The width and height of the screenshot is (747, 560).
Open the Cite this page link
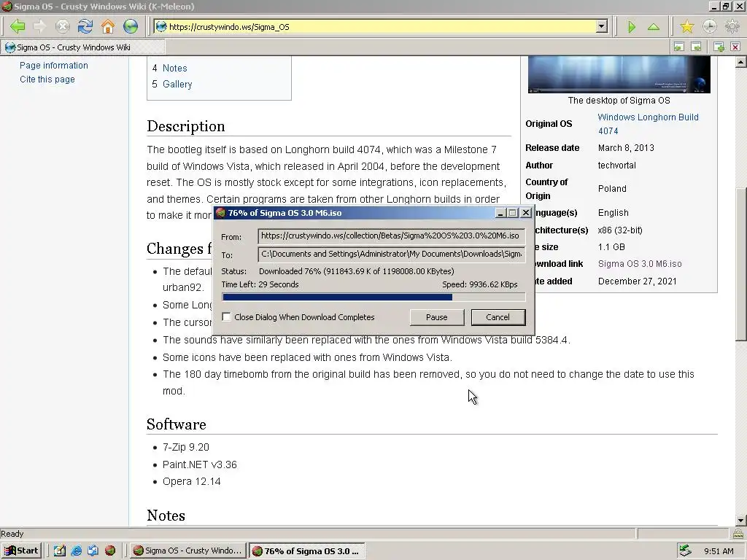click(47, 79)
